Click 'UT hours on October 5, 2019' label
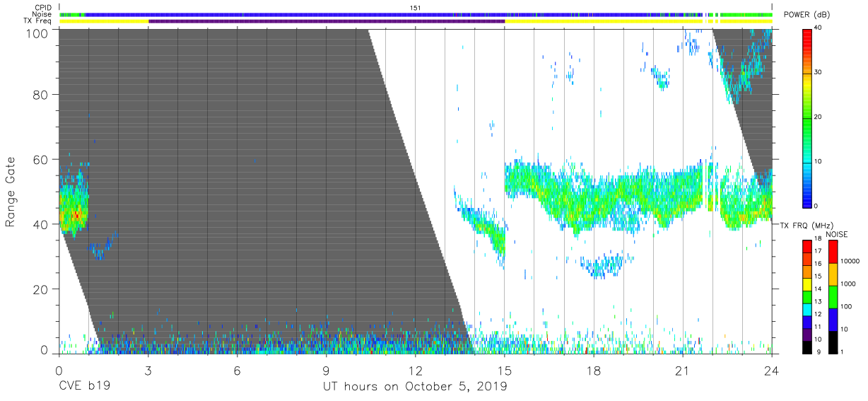The width and height of the screenshot is (868, 401). coord(415,387)
